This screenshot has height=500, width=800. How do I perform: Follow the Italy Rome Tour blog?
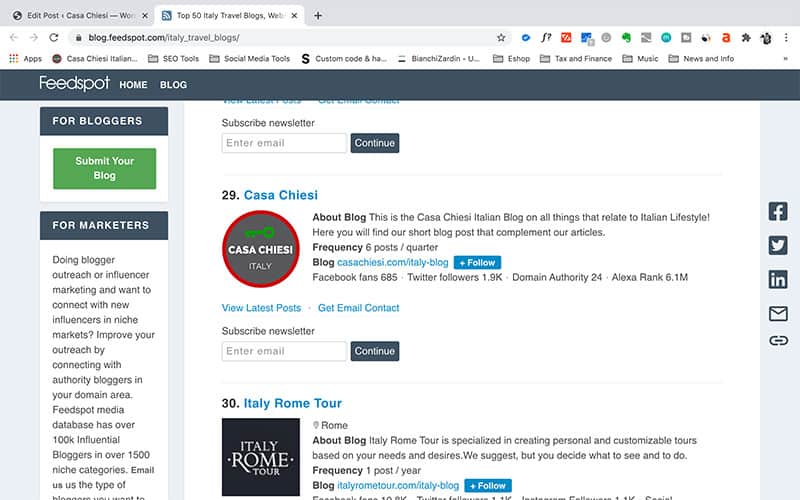488,485
